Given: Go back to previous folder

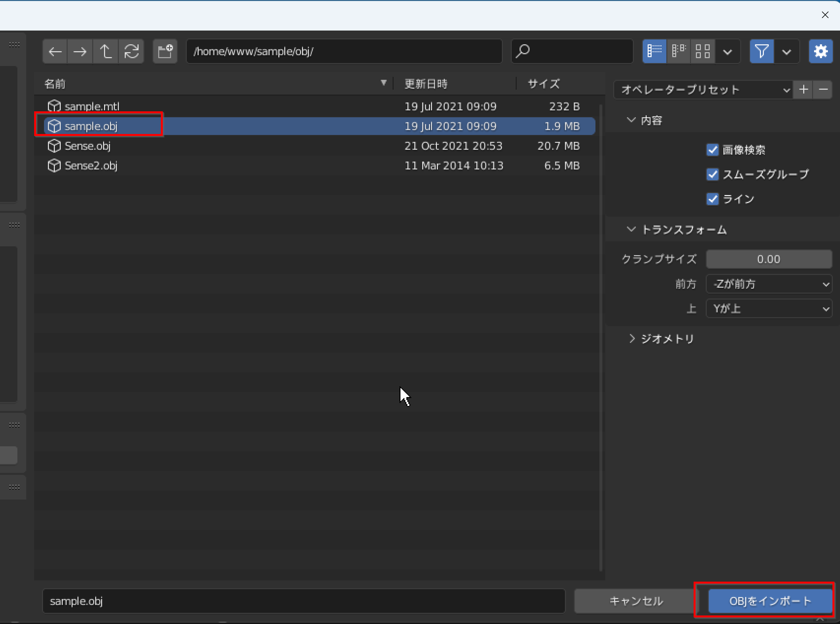Looking at the screenshot, I should click(x=55, y=51).
